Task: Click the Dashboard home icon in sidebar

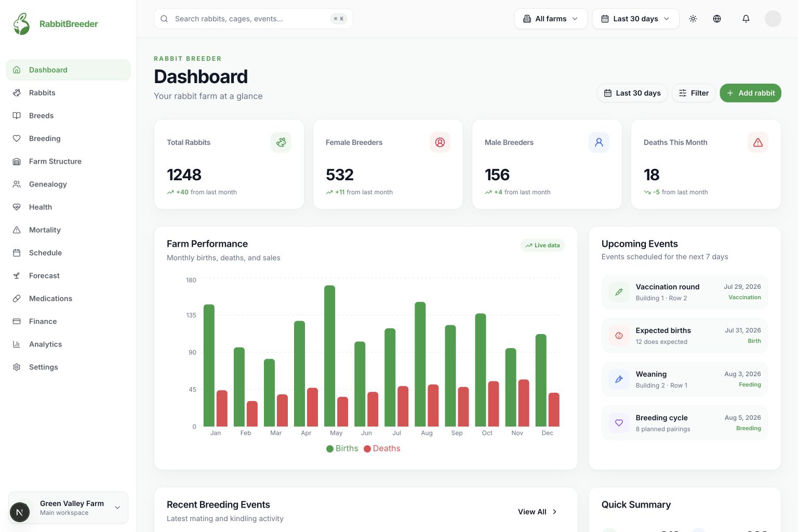Action: (x=17, y=70)
